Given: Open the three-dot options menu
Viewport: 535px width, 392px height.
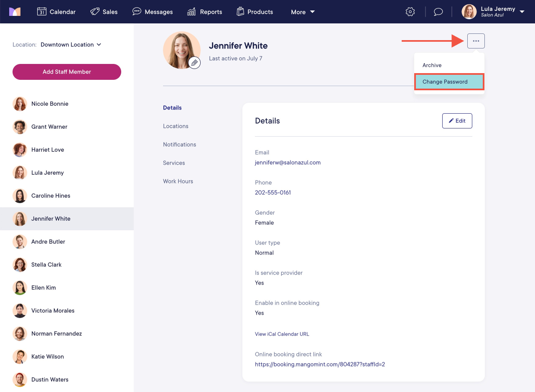Looking at the screenshot, I should tap(476, 41).
